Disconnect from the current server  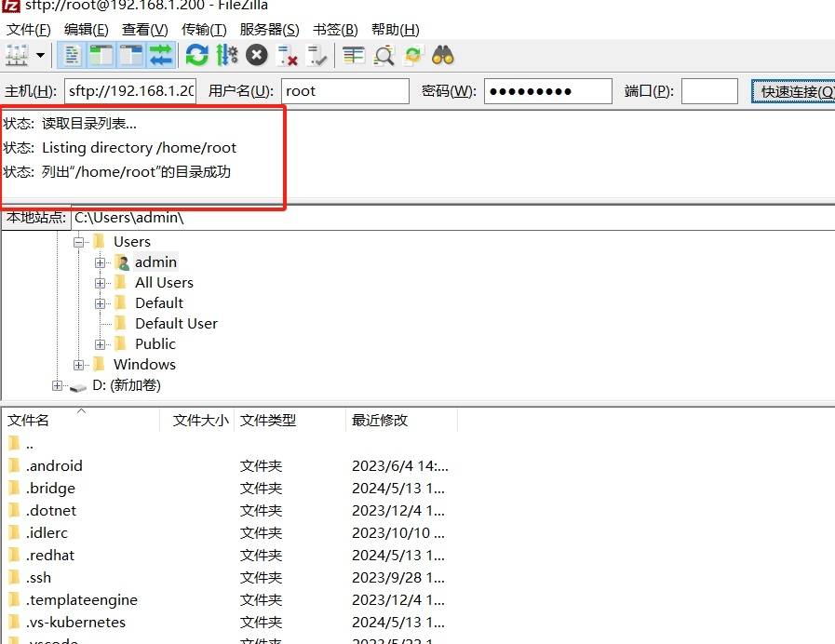pos(288,56)
